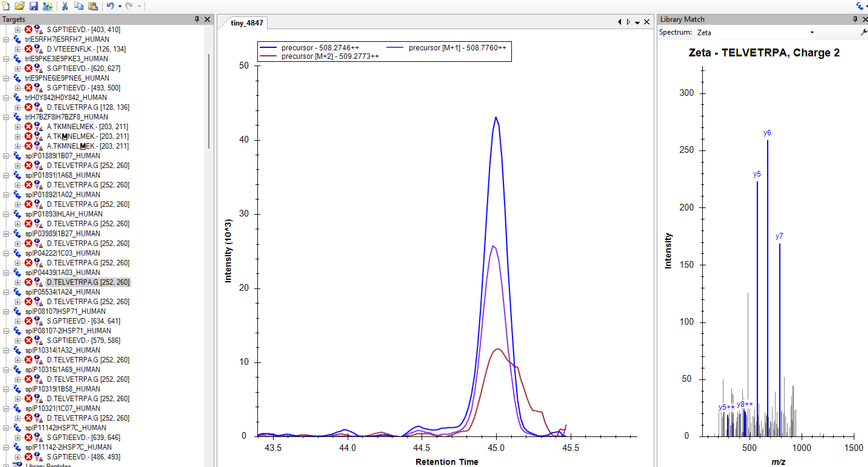Expand D.TELVETRPA.G under H0Y842_HUMAN
Image resolution: width=868 pixels, height=467 pixels.
[x=18, y=107]
